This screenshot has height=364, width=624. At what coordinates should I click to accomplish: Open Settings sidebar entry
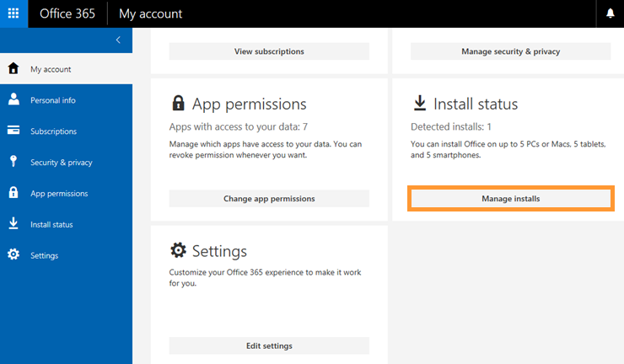coord(66,255)
